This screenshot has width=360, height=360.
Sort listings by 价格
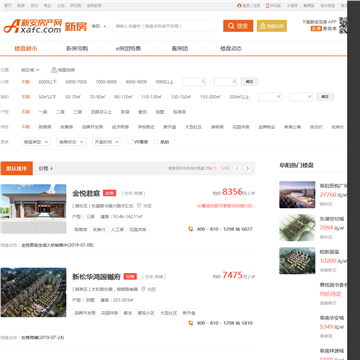[x=46, y=168]
